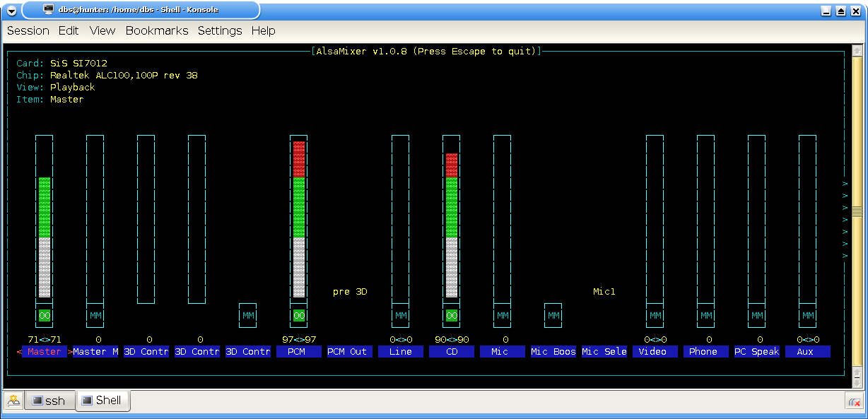
Task: Click the CD volume level bar
Action: click(x=452, y=225)
